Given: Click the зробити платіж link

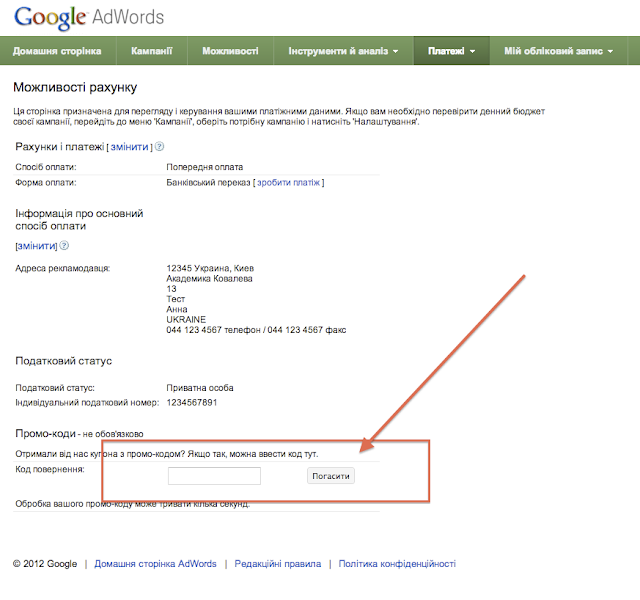Looking at the screenshot, I should [289, 182].
